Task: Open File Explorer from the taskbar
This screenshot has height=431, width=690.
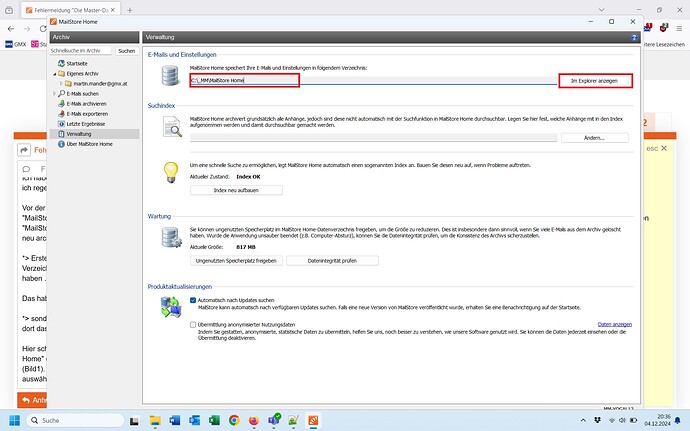Action: click(154, 420)
